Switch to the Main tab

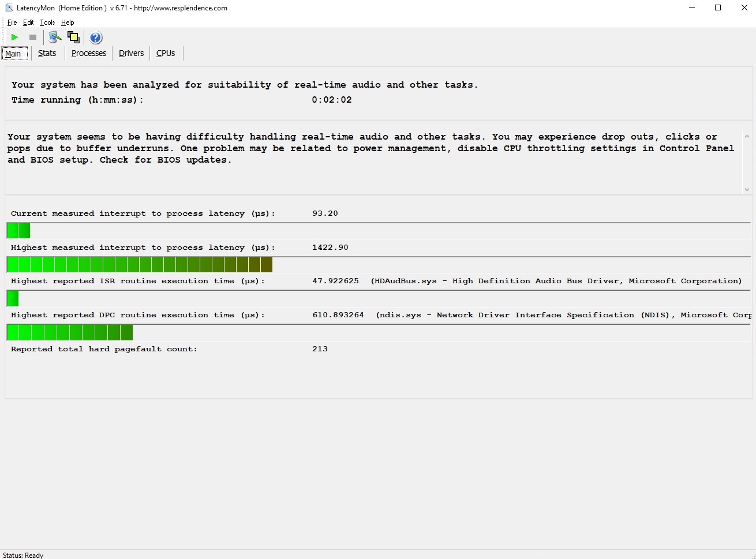(x=14, y=54)
